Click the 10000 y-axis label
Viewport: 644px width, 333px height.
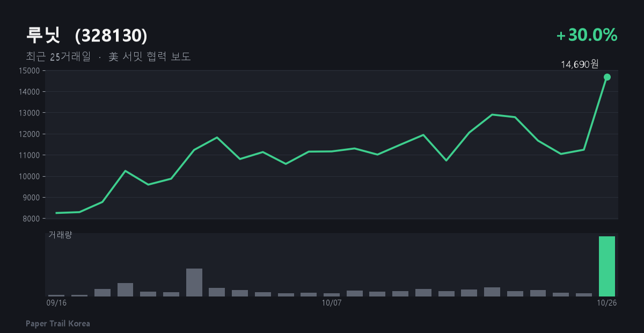(30, 176)
